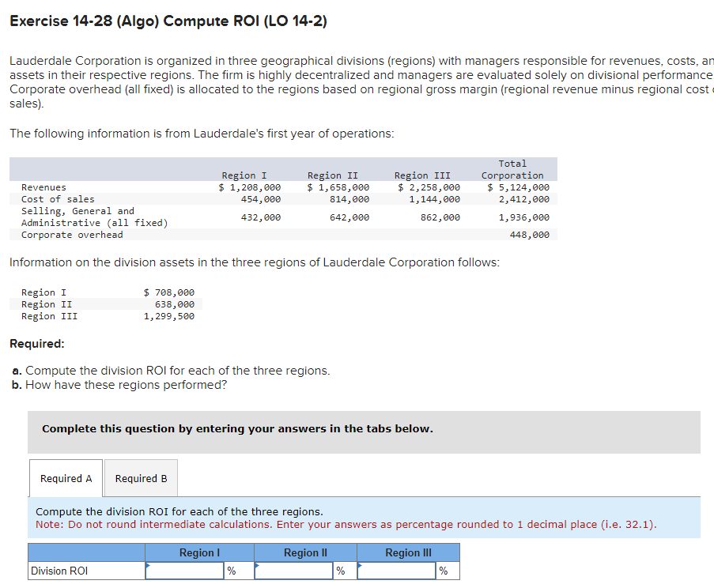Click the Region III column header

point(408,552)
